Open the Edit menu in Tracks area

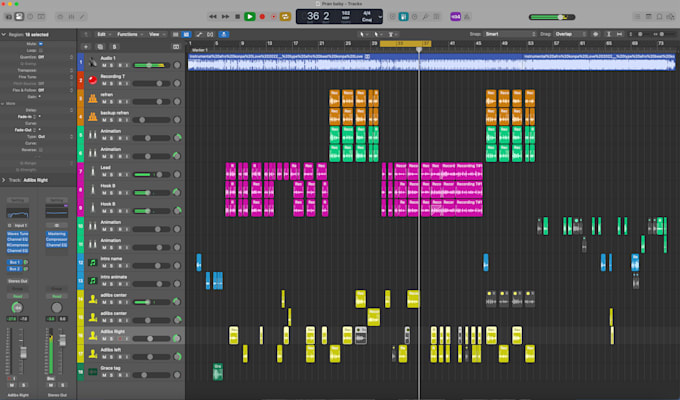[103, 34]
